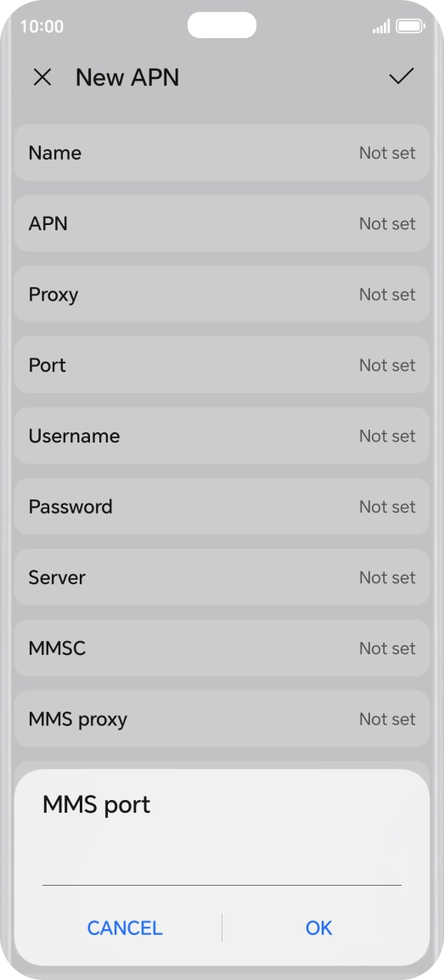Cancel the MMS port dialog
The image size is (444, 980).
click(125, 927)
